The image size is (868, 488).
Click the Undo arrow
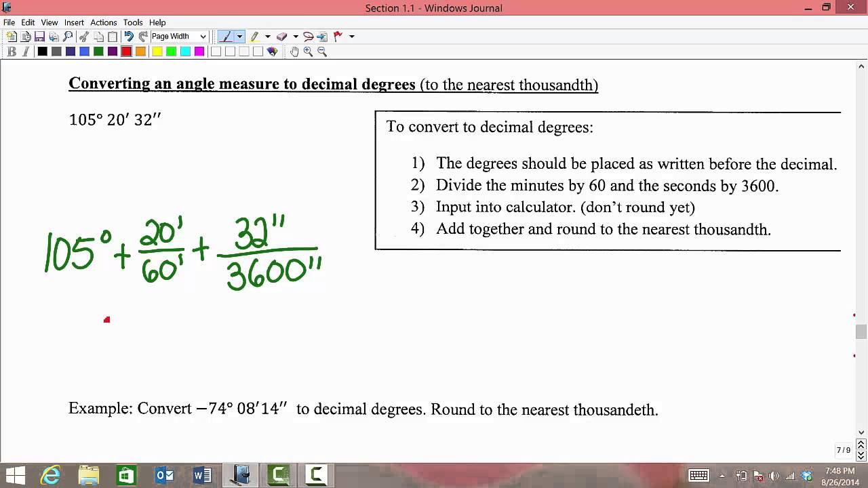coord(129,37)
